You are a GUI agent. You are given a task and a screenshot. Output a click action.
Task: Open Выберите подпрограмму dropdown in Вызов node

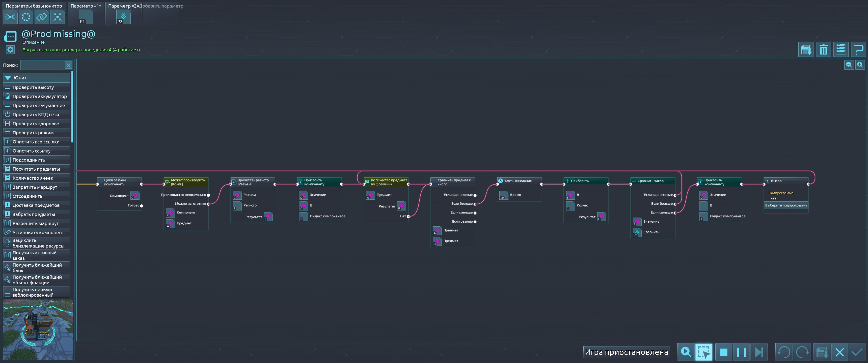tap(786, 205)
